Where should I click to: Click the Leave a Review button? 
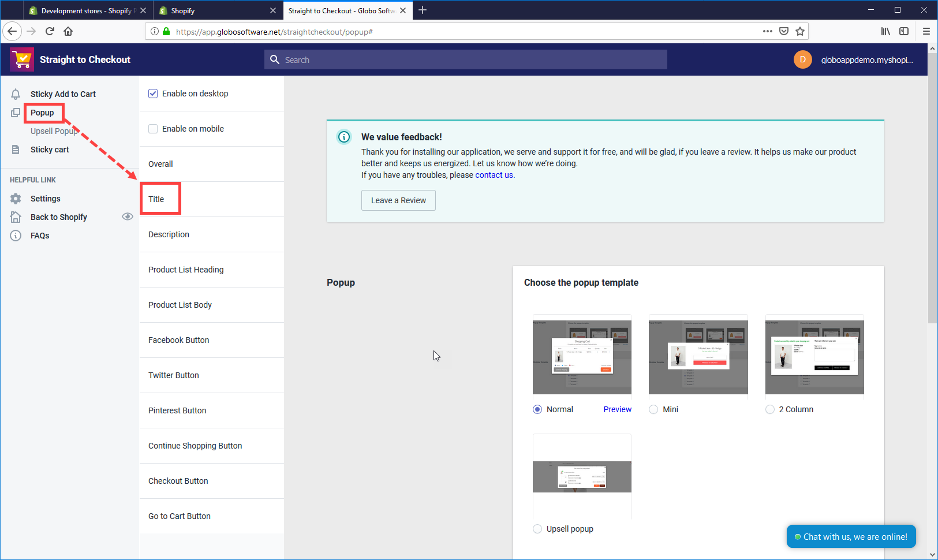click(398, 200)
